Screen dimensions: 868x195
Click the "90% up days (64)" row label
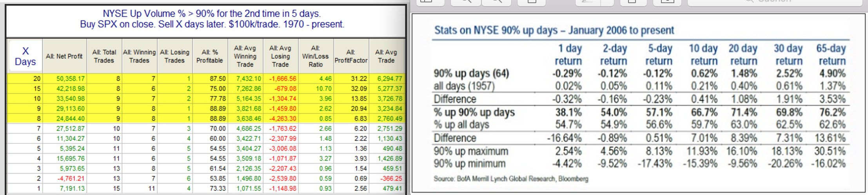(x=471, y=73)
